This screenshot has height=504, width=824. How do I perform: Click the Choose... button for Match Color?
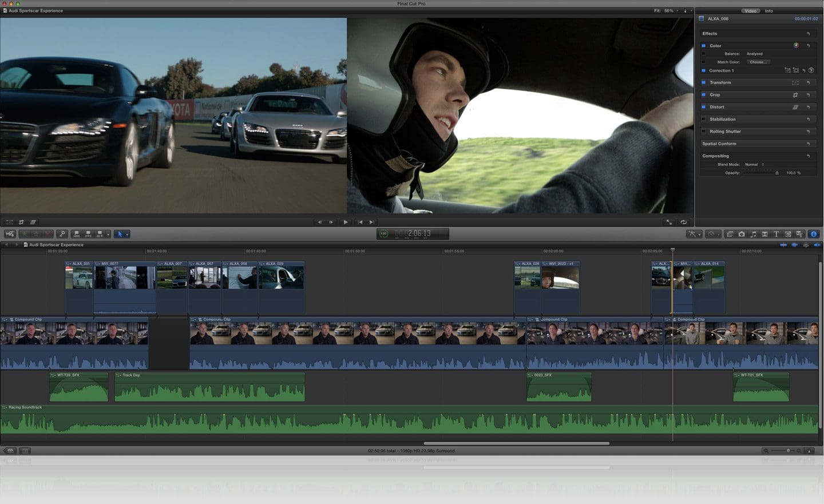coord(758,62)
